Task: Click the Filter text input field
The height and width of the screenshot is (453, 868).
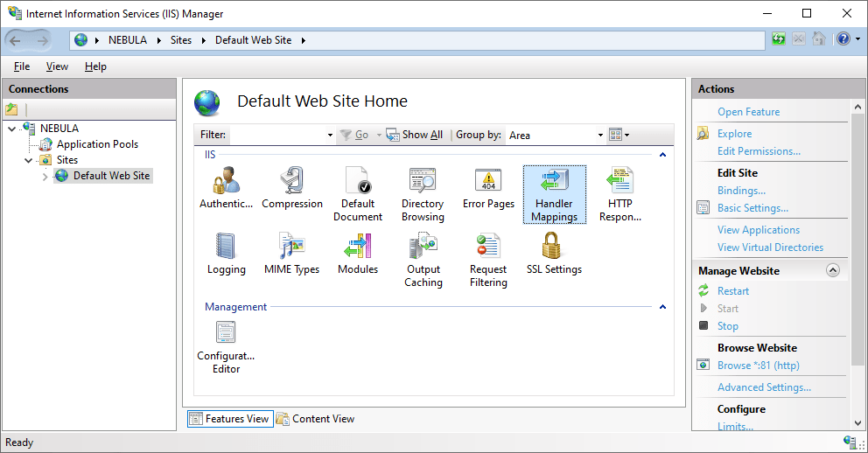Action: (276, 135)
